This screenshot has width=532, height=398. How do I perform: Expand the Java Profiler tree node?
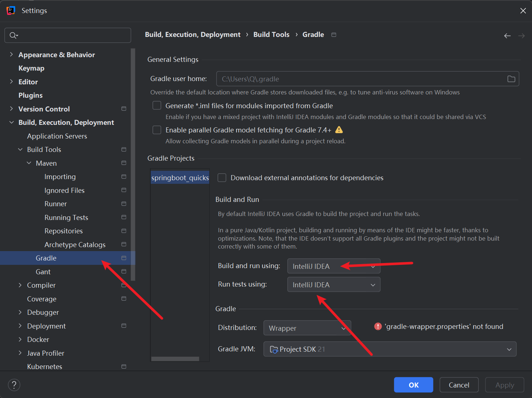(20, 353)
